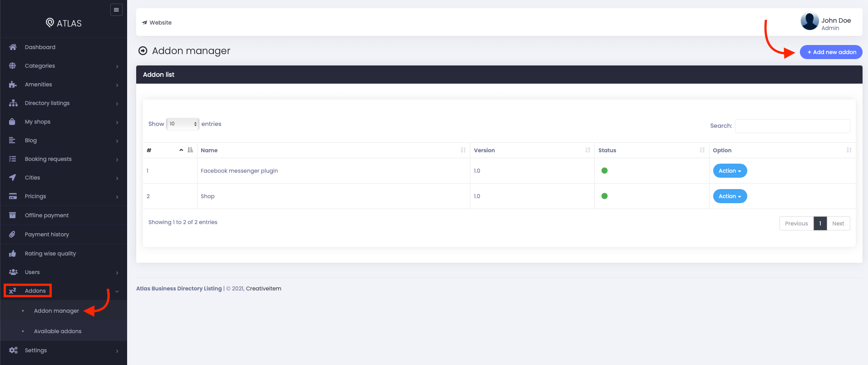Click the Offline payment archive icon

point(13,215)
